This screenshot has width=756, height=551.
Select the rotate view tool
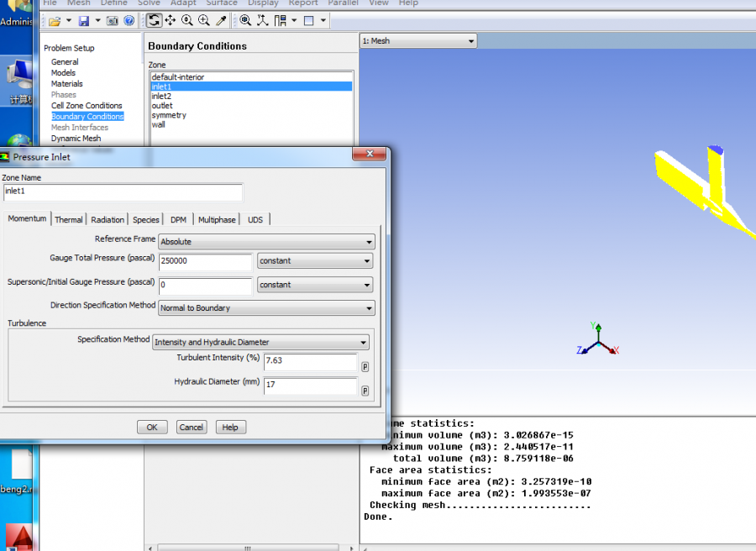click(154, 20)
